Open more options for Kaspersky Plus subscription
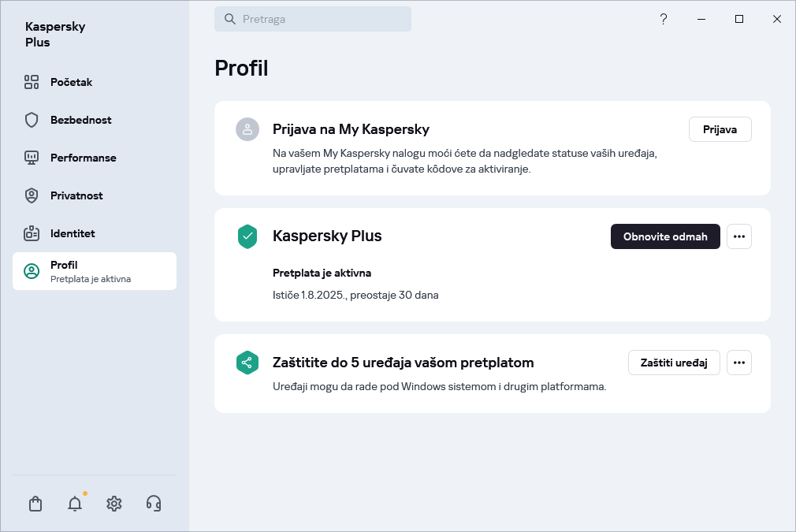Viewport: 796px width, 532px height. click(x=738, y=236)
